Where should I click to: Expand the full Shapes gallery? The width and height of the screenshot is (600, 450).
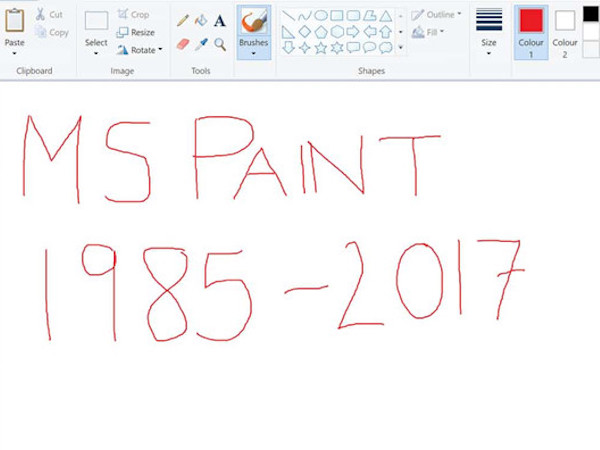(x=401, y=47)
